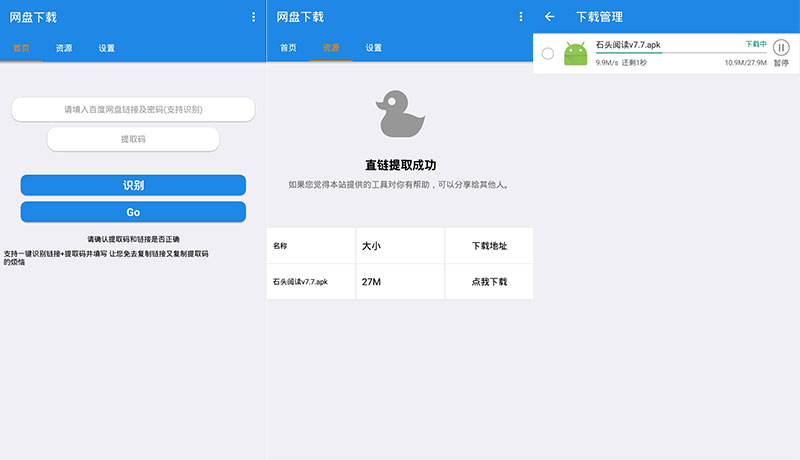Open the 资源 tab in the left panel

64,48
